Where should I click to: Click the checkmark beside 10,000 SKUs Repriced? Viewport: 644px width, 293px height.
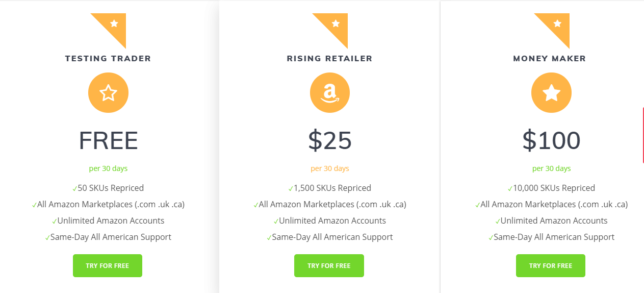tap(510, 189)
